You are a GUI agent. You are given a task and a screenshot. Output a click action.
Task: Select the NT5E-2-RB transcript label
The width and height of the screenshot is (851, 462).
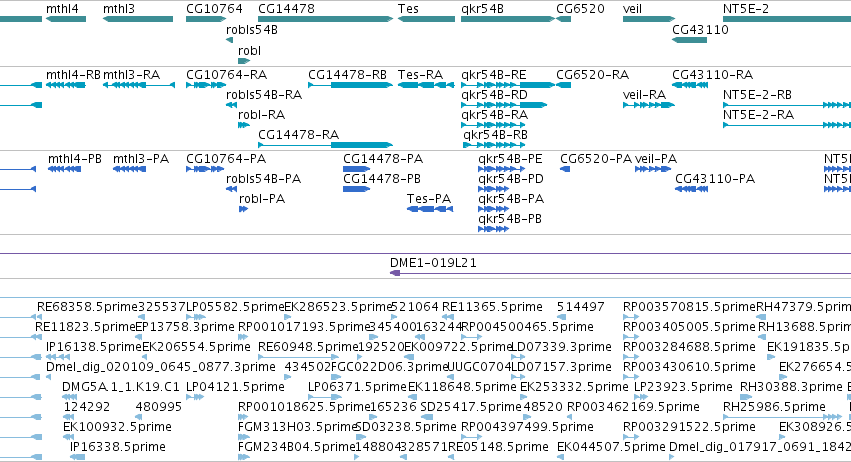(757, 94)
